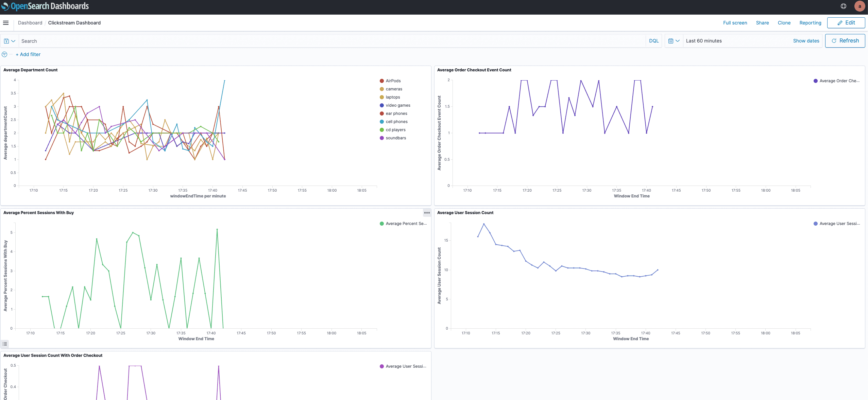868x400 pixels.
Task: Open panel options for Percent Sessions With Buy
Action: pyautogui.click(x=427, y=213)
